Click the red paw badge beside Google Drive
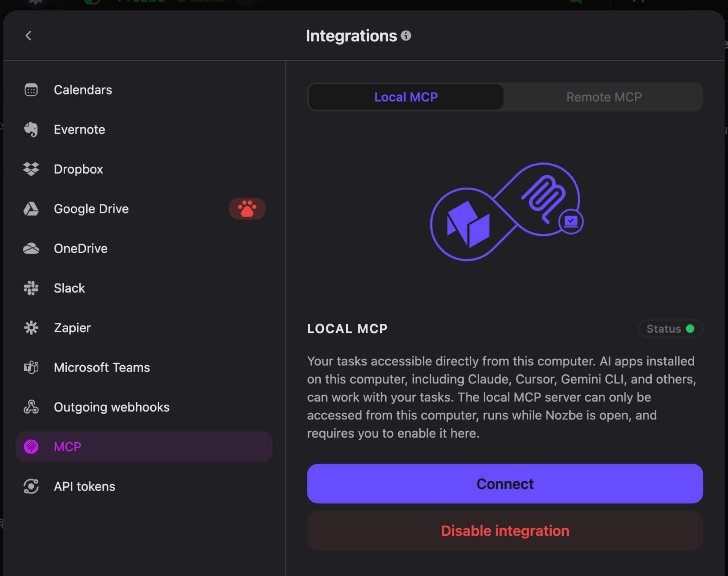This screenshot has width=728, height=576. click(x=247, y=208)
